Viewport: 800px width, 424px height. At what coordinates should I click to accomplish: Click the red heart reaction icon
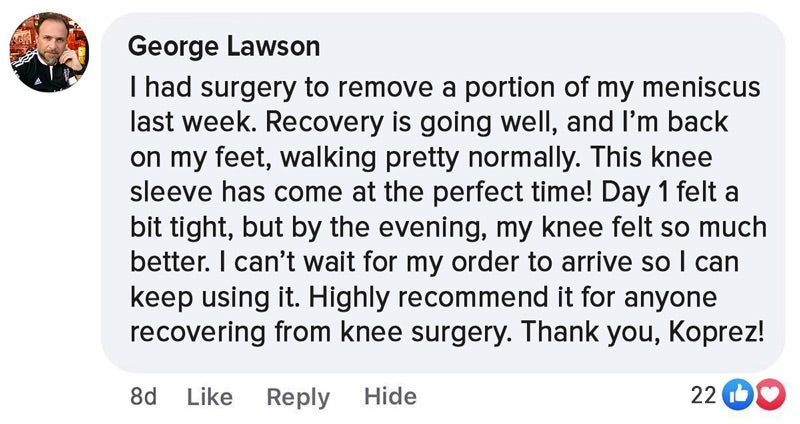[x=770, y=395]
